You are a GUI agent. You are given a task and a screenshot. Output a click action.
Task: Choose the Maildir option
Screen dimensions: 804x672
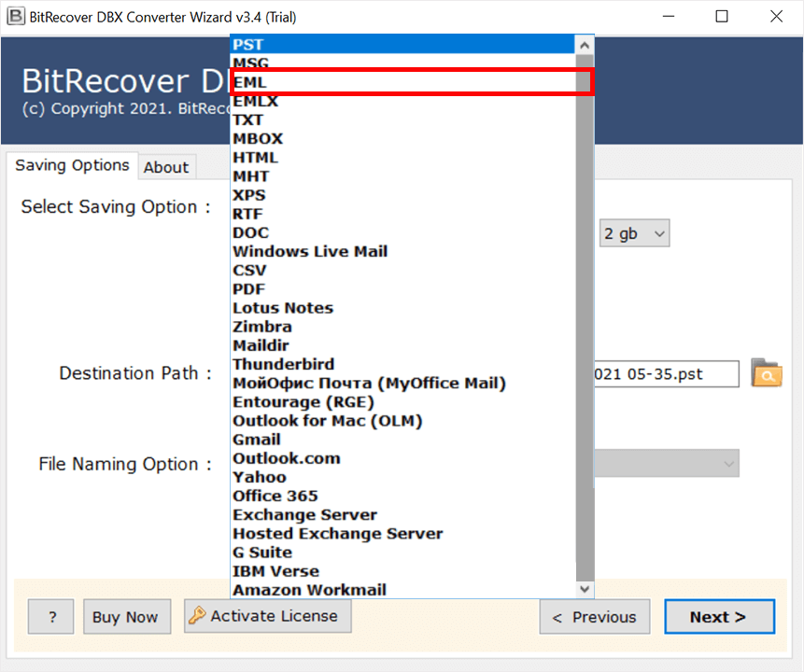tap(402, 345)
